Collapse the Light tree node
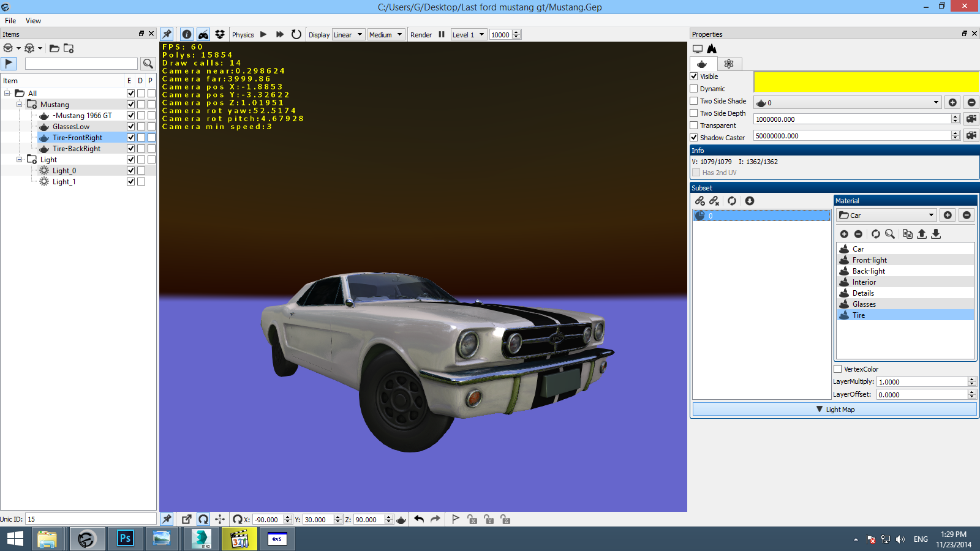This screenshot has width=980, height=551. click(x=20, y=160)
